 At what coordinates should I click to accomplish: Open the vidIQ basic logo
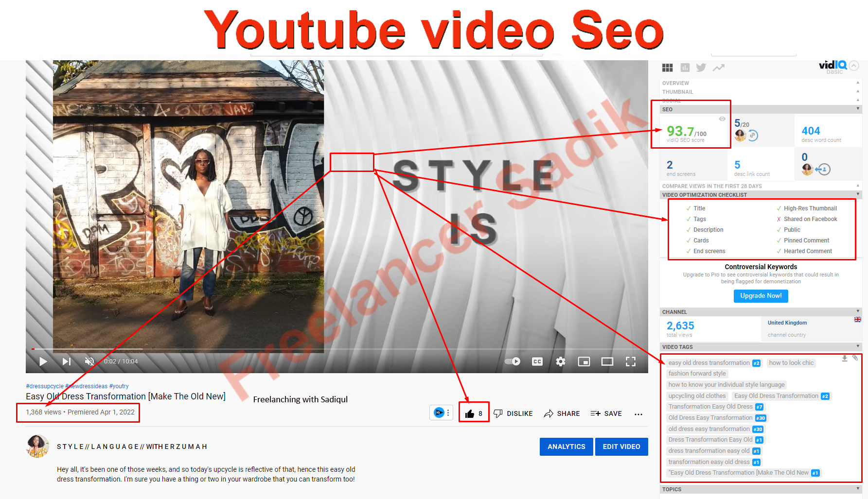point(833,67)
